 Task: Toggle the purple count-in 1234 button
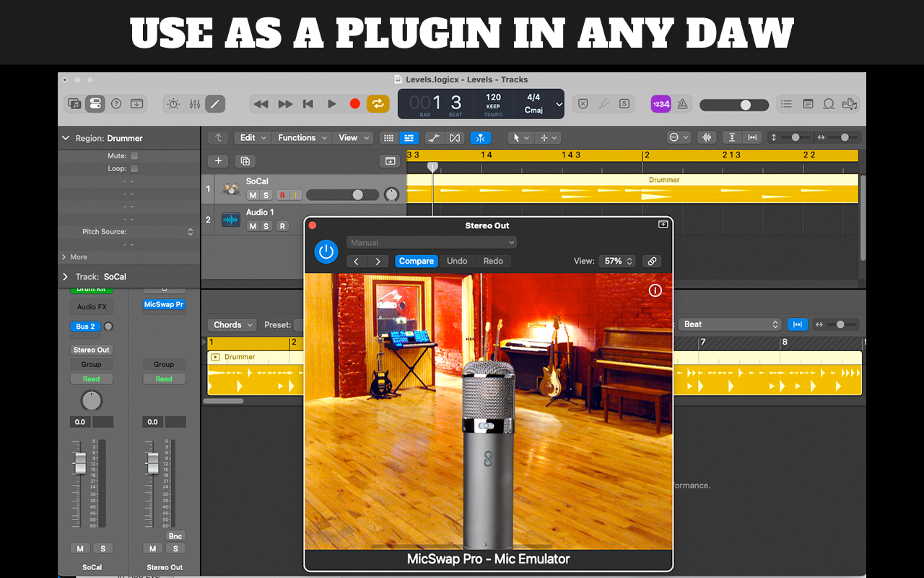tap(661, 104)
